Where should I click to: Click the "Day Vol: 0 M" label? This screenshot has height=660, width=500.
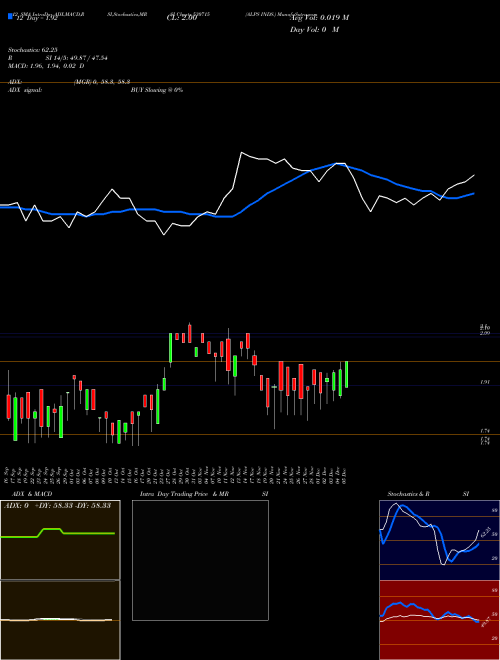pyautogui.click(x=314, y=30)
